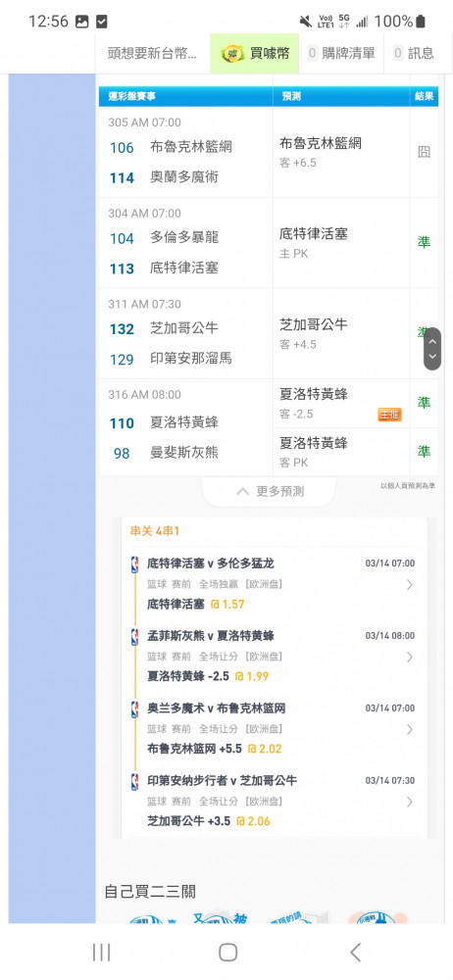Screen dimensions: 453x980
Task: Tap the gallery notification icon
Action: pos(82,22)
